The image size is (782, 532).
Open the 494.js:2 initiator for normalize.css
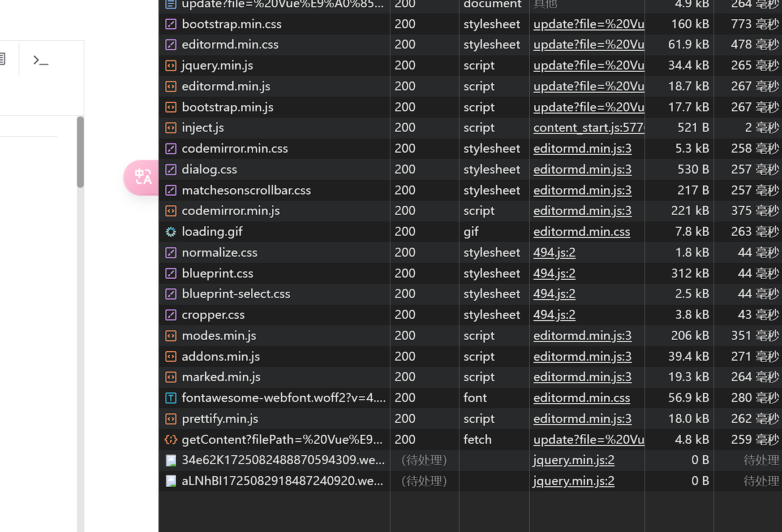point(554,253)
